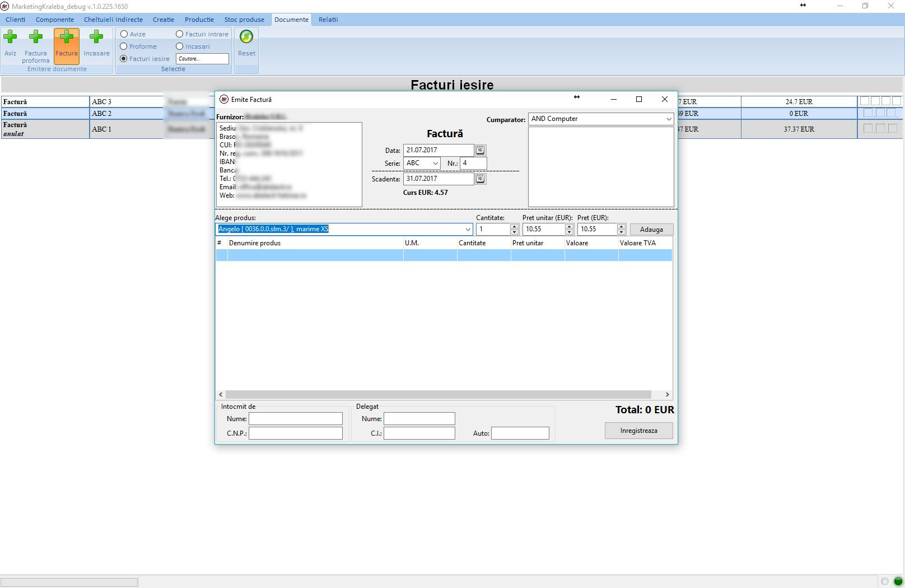Screen dimensions: 905x588
Task: Click the Cautare search field
Action: 202,59
